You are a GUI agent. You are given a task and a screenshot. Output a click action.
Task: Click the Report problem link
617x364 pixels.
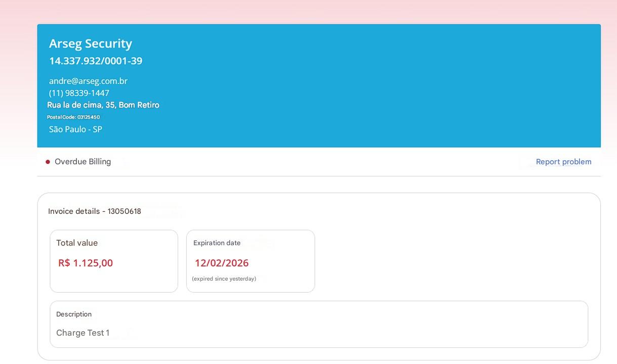pos(563,162)
